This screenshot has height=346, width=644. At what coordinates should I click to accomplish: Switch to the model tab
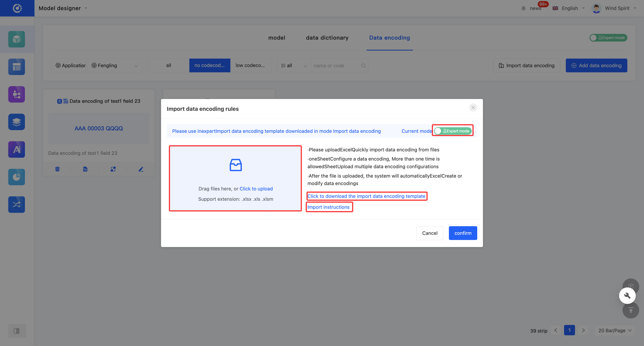277,38
